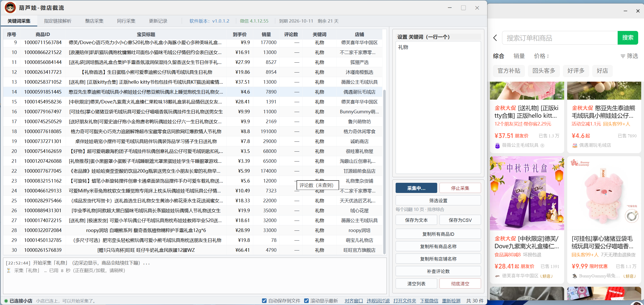The height and width of the screenshot is (305, 644).
Task: Click 复制所有商品名称 button
Action: tap(438, 246)
